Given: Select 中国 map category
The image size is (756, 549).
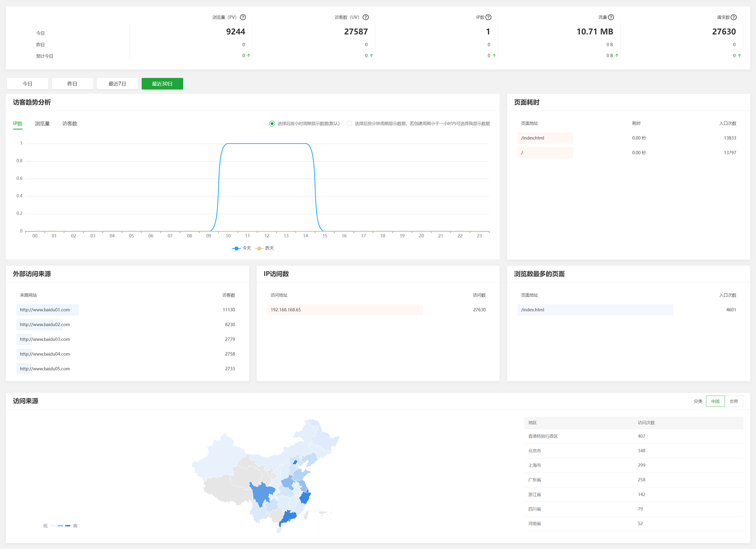Looking at the screenshot, I should [715, 401].
